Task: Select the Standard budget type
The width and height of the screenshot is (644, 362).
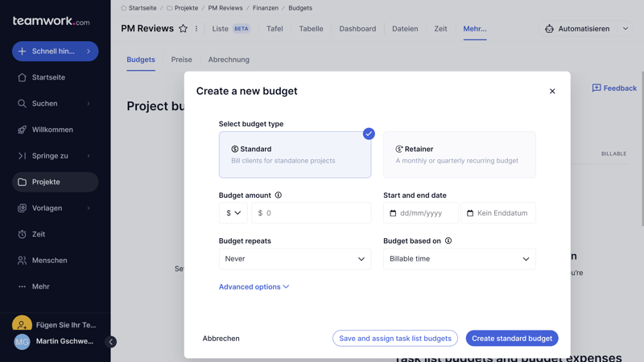Action: [x=295, y=154]
